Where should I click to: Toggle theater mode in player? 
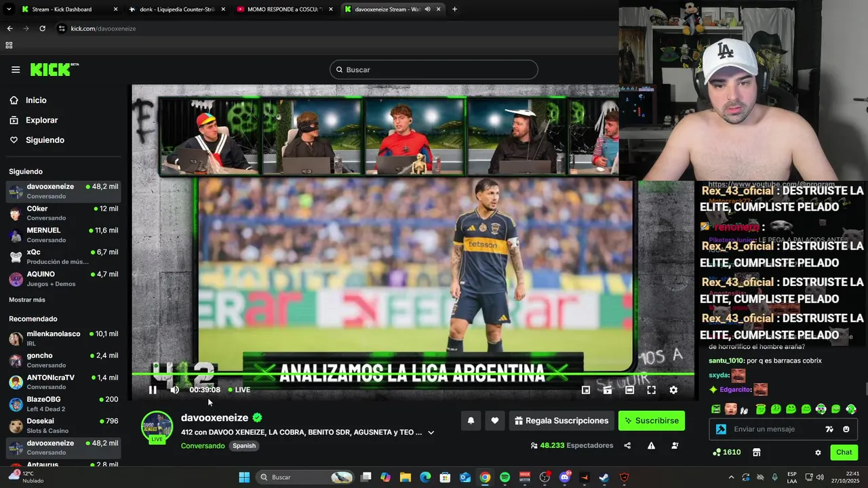point(629,390)
